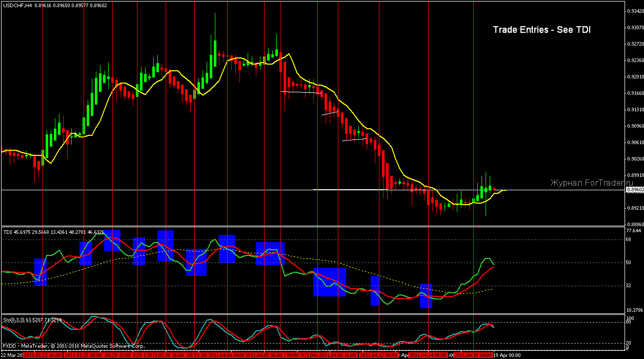The height and width of the screenshot is (359, 644).
Task: Select the 2011.04.18 04:00 time marker
Action: [x=473, y=355]
